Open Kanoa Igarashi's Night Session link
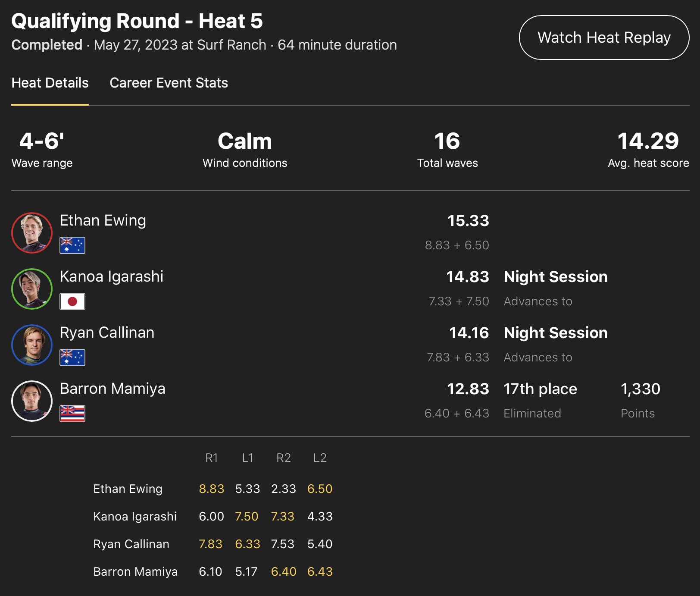This screenshot has height=596, width=700. pos(556,277)
